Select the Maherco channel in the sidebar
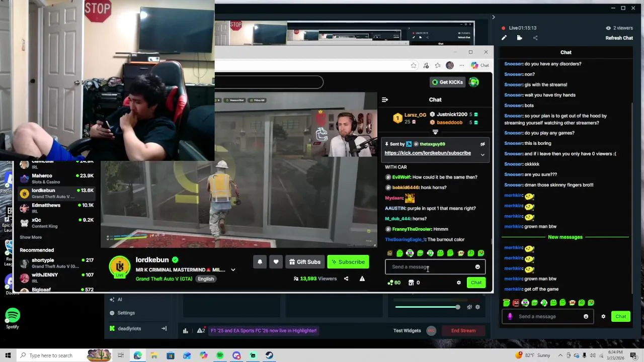The image size is (644, 362). [56, 178]
